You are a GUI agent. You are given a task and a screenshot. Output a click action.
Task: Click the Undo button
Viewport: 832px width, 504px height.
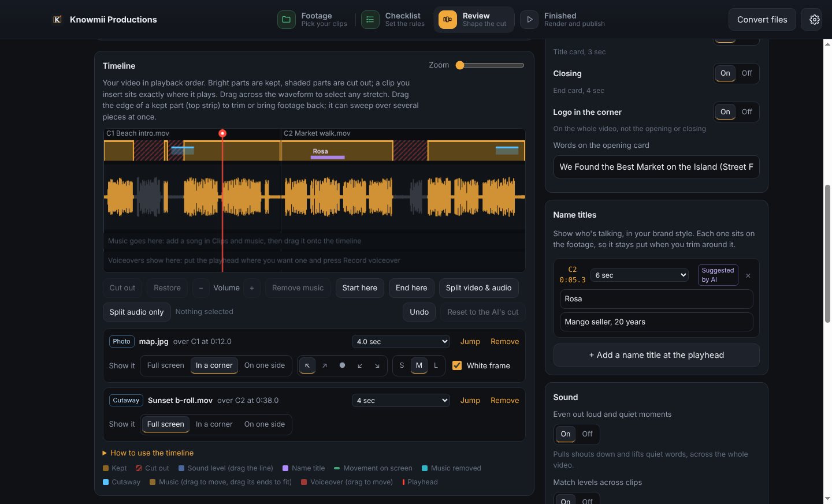tap(419, 312)
